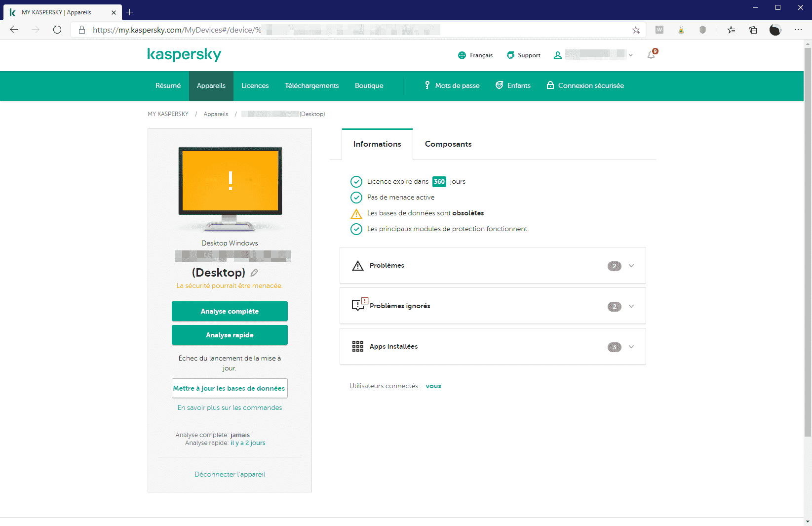Viewport: 812px width, 526px height.
Task: Click the browser refresh button
Action: coord(57,30)
